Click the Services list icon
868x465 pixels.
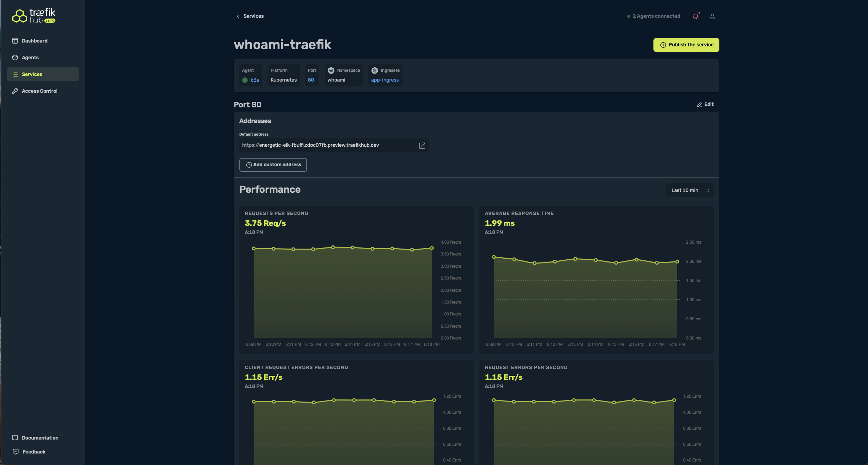click(x=15, y=74)
